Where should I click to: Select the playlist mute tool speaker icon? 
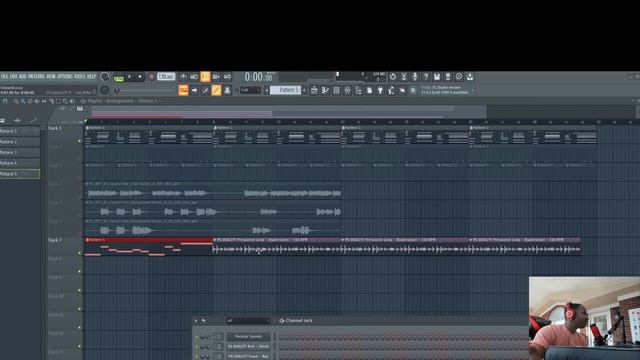click(37, 101)
